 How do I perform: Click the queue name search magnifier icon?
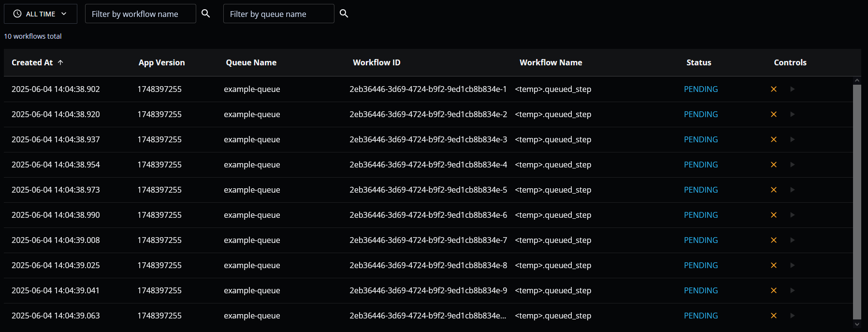pyautogui.click(x=344, y=14)
